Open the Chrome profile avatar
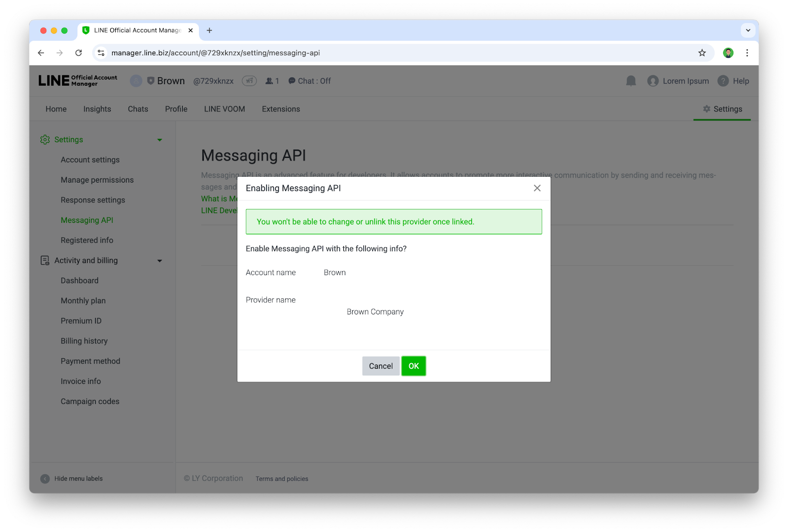The height and width of the screenshot is (532, 788). tap(728, 53)
